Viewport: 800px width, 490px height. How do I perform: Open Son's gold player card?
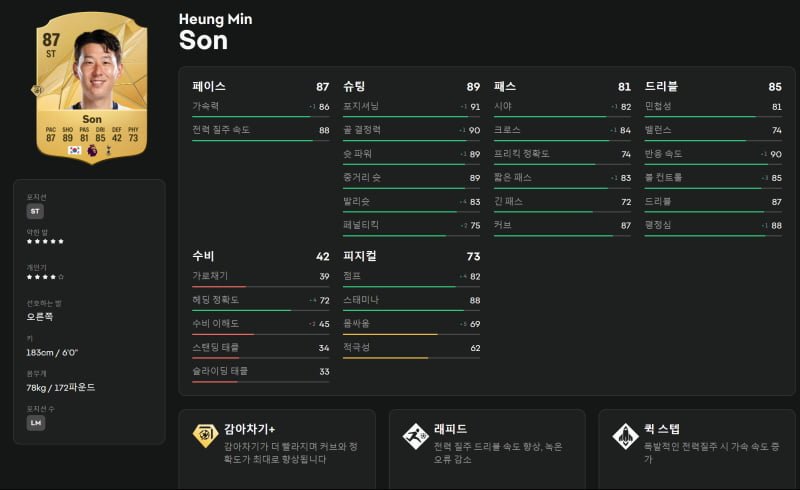pos(92,87)
